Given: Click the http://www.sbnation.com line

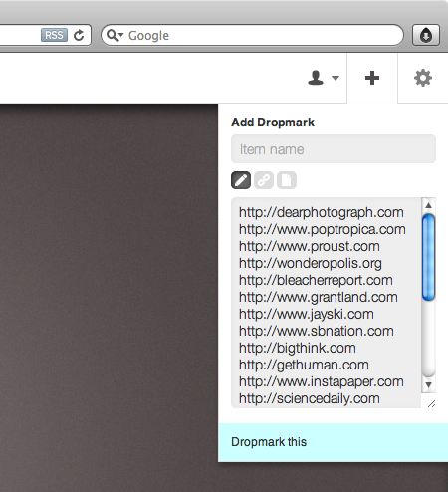Looking at the screenshot, I should 317,331.
